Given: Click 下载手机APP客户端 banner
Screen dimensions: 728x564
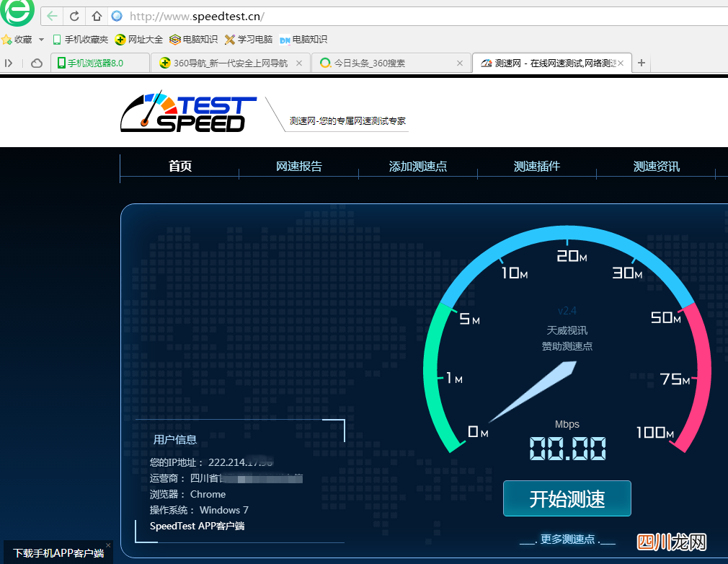Looking at the screenshot, I should tap(57, 553).
